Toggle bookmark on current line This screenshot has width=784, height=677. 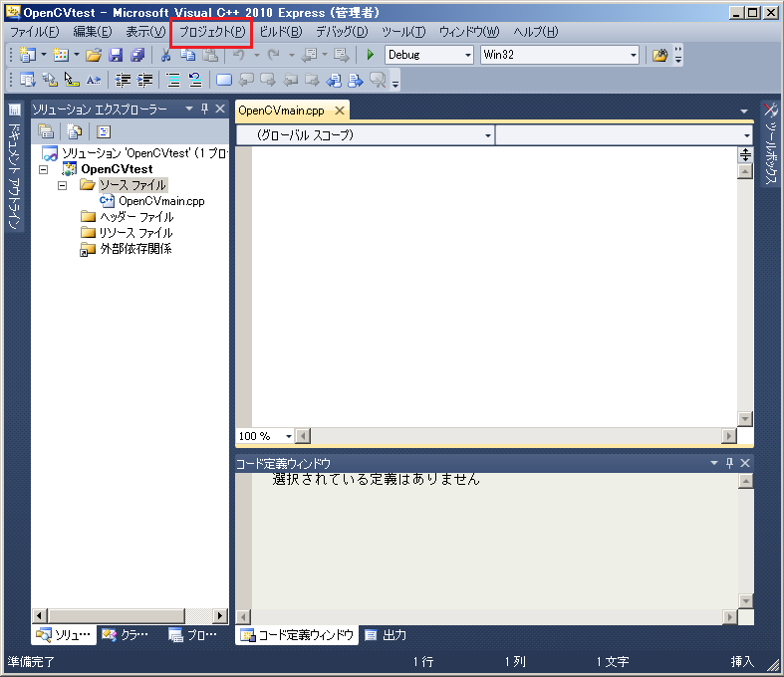tap(224, 80)
